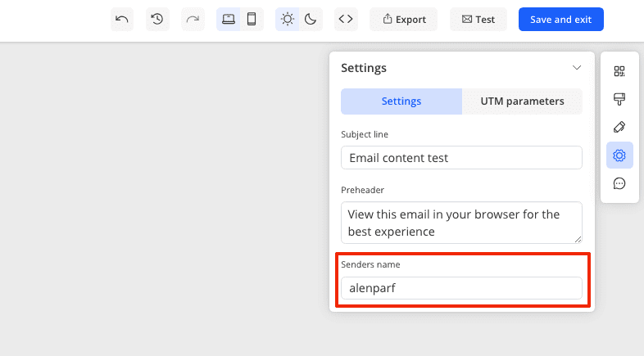Click the Export button
The image size is (644, 356).
click(x=403, y=20)
